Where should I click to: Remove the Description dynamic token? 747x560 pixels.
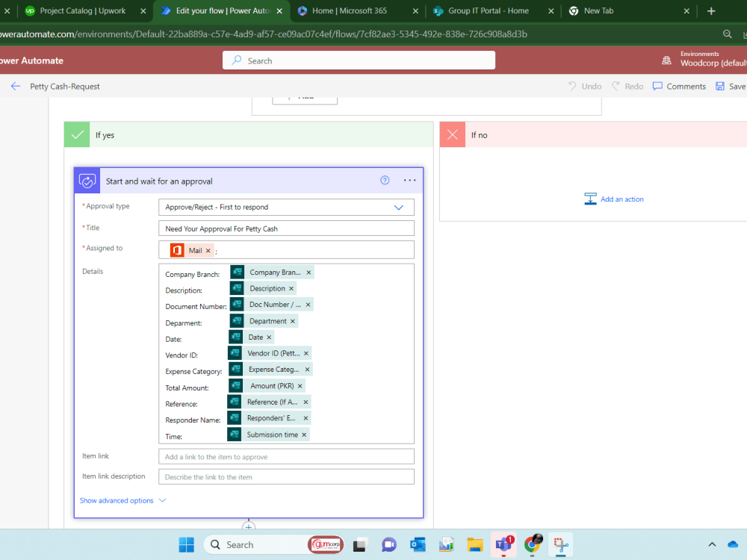(291, 288)
